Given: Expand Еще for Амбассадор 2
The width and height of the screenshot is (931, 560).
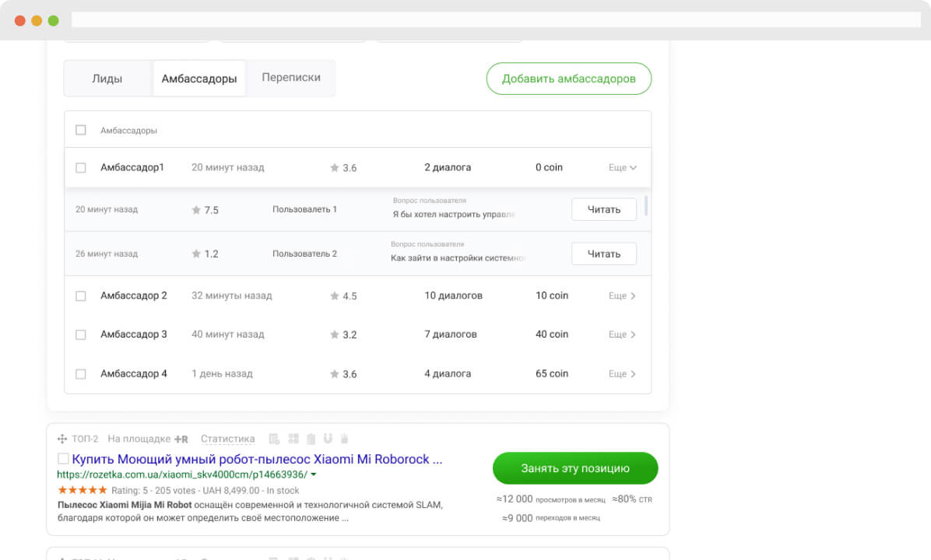Looking at the screenshot, I should pos(622,296).
